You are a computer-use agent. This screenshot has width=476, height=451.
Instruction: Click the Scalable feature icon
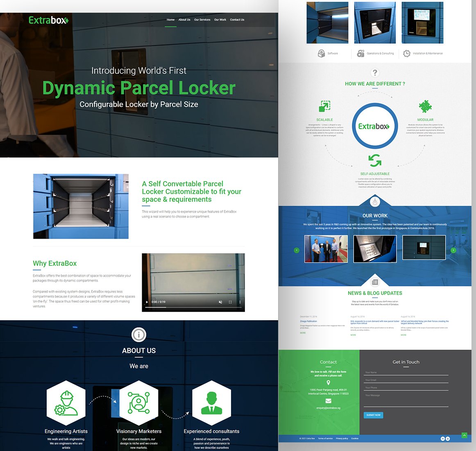[324, 106]
